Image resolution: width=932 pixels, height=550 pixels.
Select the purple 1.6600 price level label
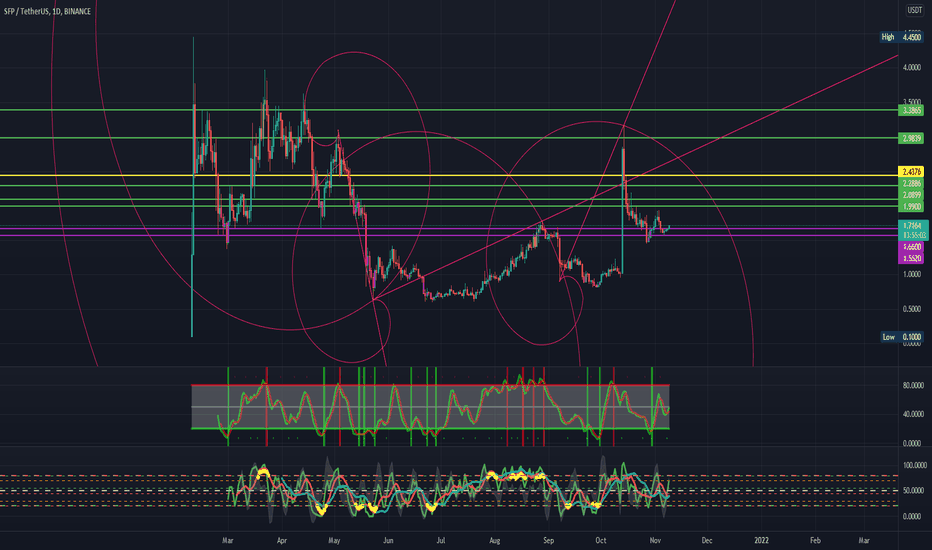pos(911,247)
